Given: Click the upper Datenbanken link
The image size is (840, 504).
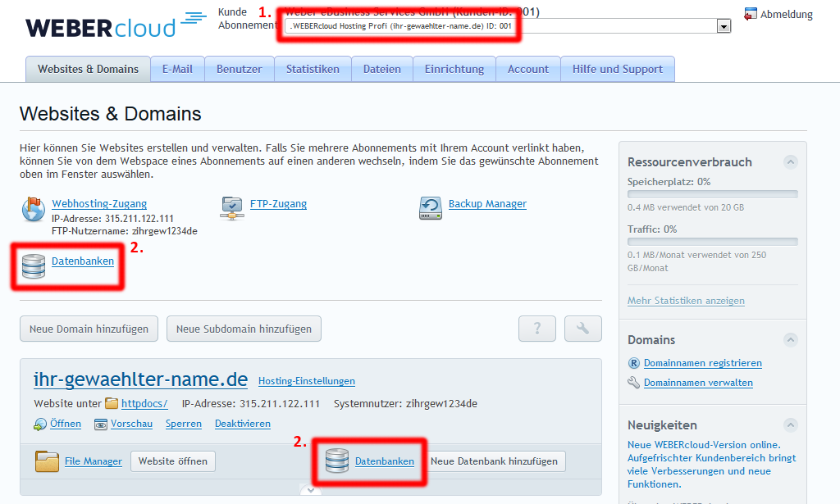Looking at the screenshot, I should [x=83, y=261].
